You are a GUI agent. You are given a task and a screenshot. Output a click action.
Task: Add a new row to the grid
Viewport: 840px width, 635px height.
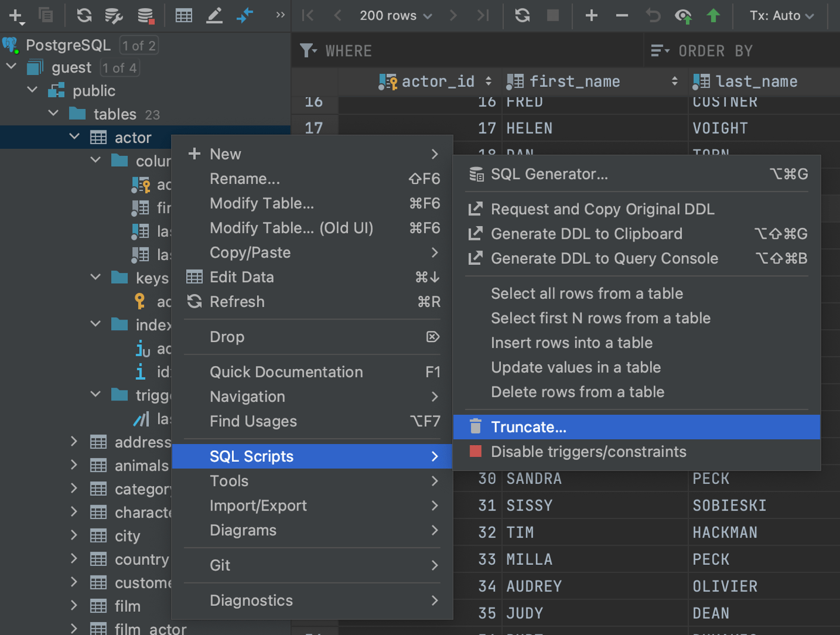tap(591, 15)
